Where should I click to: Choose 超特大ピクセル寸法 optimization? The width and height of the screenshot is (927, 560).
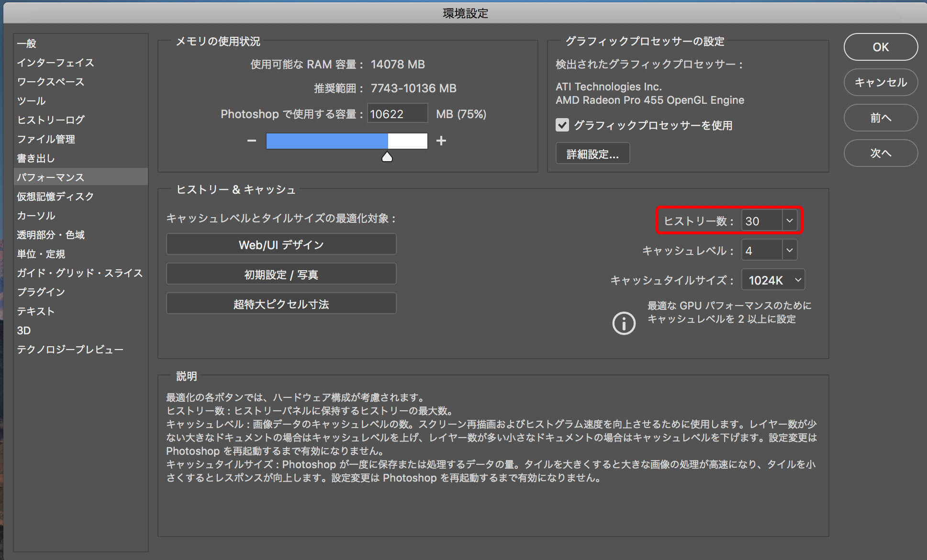click(x=281, y=304)
